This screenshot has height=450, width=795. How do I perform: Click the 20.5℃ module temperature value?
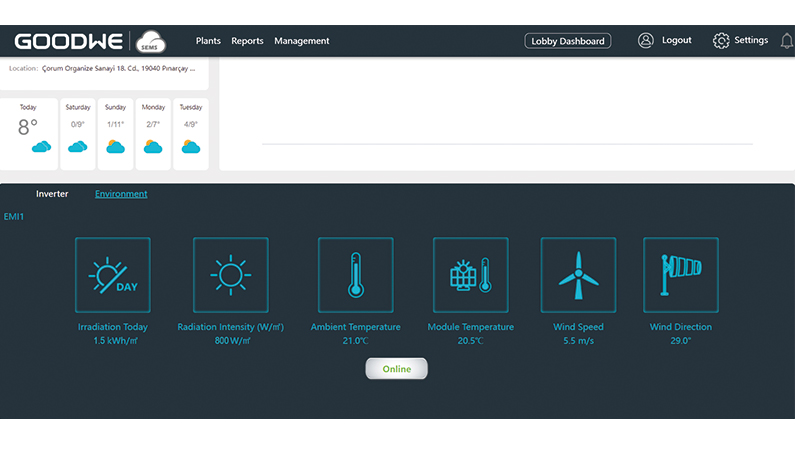pyautogui.click(x=471, y=341)
